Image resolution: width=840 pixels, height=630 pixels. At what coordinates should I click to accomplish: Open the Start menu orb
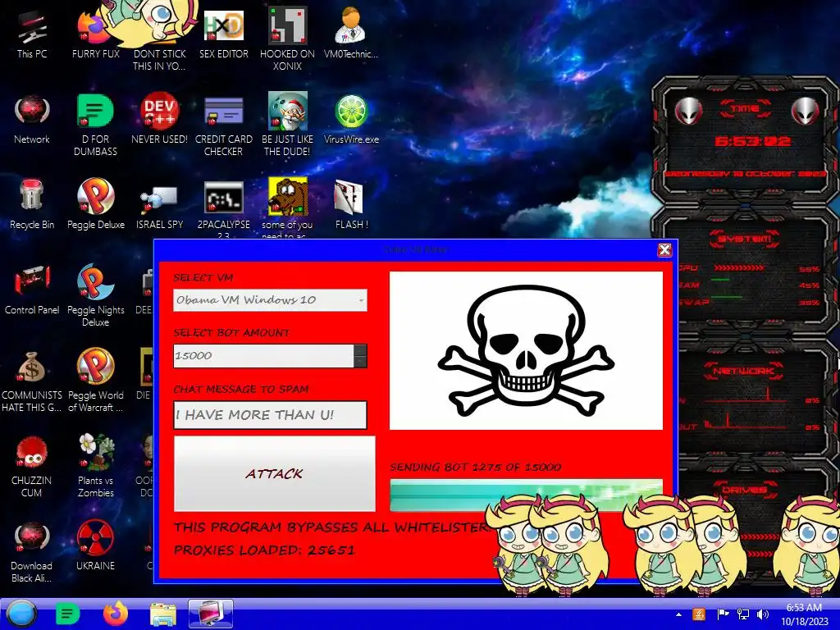[x=21, y=614]
